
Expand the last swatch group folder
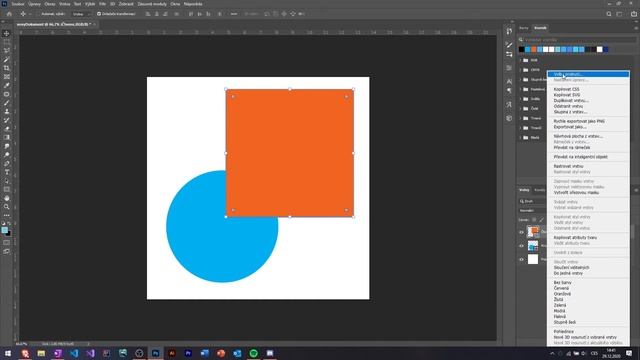click(x=521, y=138)
